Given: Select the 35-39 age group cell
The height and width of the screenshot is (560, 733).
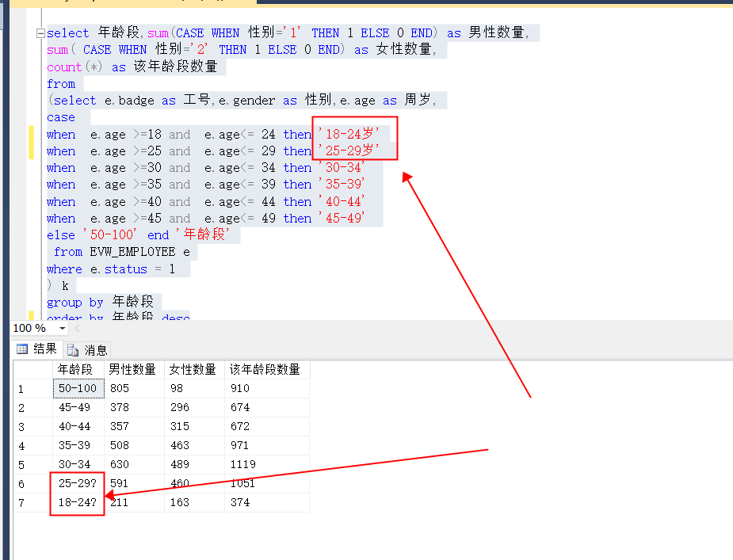Looking at the screenshot, I should [78, 445].
